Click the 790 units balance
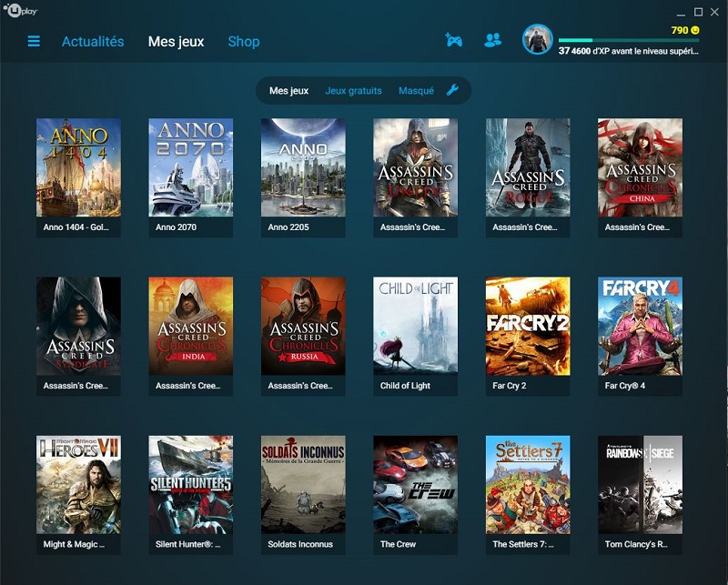Viewport: 728px width, 585px height. (x=680, y=30)
